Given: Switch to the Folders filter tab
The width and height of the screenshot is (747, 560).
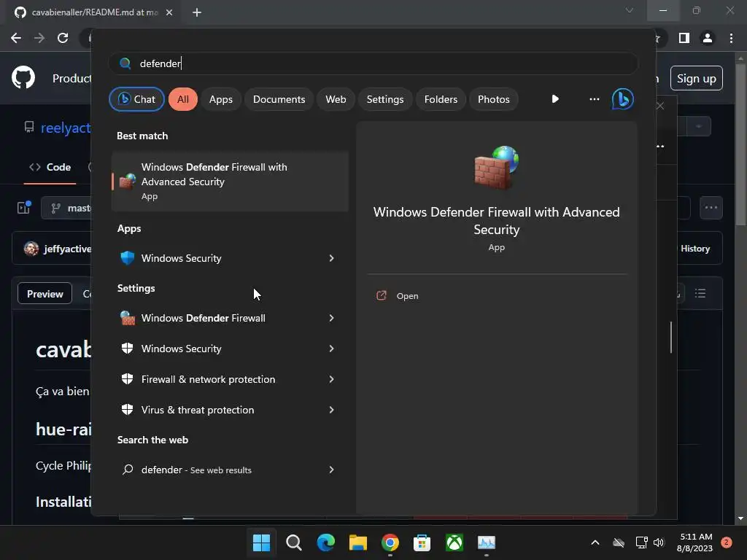Looking at the screenshot, I should pyautogui.click(x=441, y=99).
